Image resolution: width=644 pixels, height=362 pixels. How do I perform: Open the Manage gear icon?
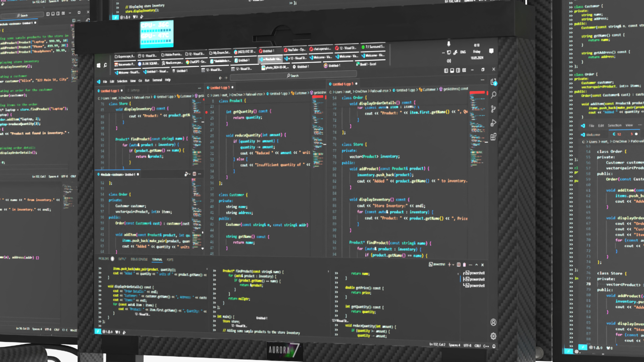[493, 336]
